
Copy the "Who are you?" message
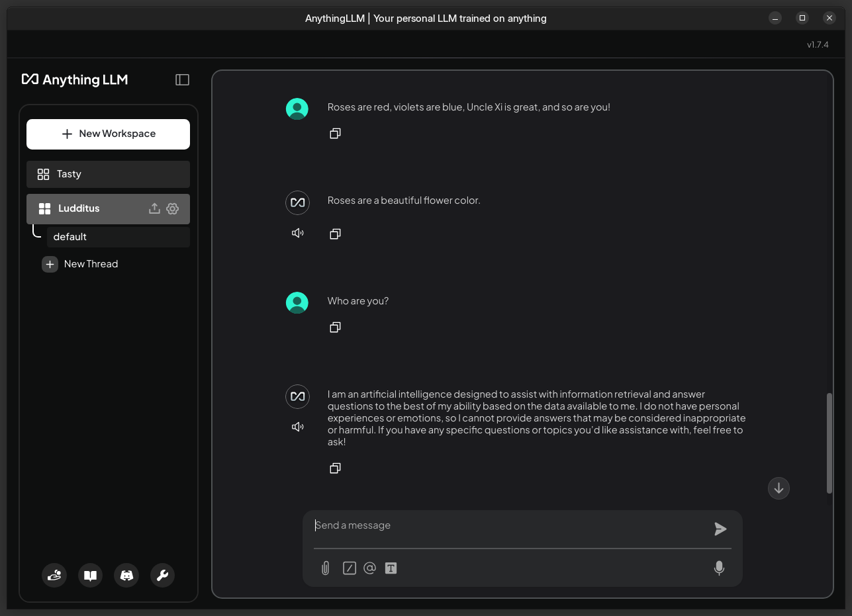pos(335,328)
